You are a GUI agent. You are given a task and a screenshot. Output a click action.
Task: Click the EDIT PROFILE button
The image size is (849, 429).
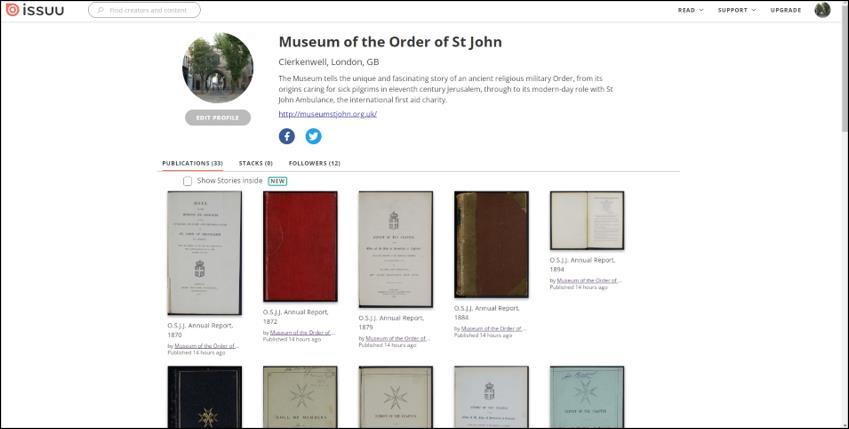[x=218, y=118]
